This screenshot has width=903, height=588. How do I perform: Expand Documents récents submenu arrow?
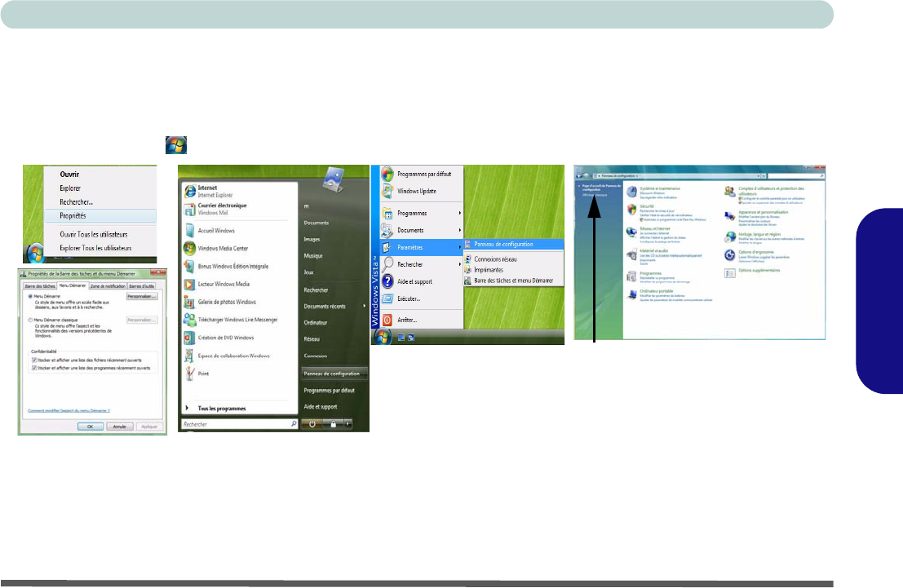(x=364, y=306)
